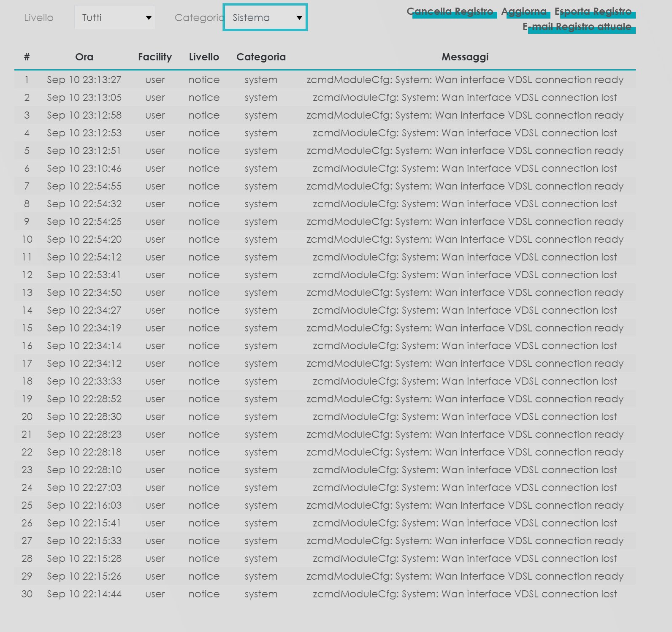Viewport: 672px width, 632px height.
Task: Click row number 30 in log
Action: 27,594
